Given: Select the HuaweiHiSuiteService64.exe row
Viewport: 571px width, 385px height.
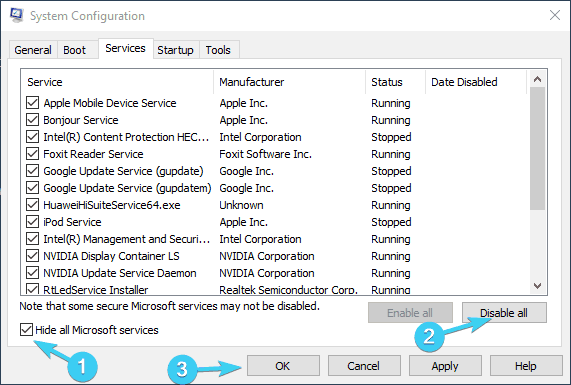Looking at the screenshot, I should [x=275, y=205].
